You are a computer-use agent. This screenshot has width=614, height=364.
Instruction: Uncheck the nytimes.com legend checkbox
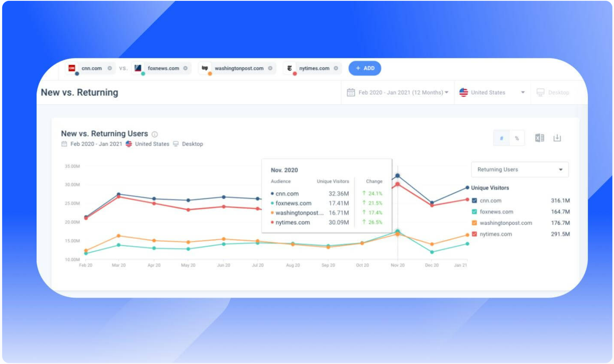pyautogui.click(x=474, y=234)
